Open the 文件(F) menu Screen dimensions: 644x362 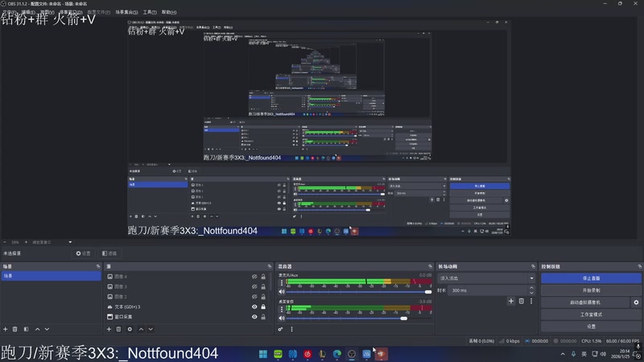point(10,12)
